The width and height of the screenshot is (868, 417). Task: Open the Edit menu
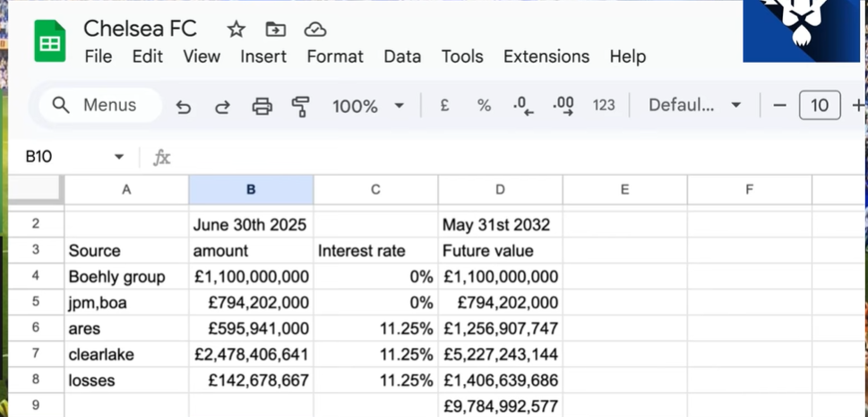tap(147, 56)
